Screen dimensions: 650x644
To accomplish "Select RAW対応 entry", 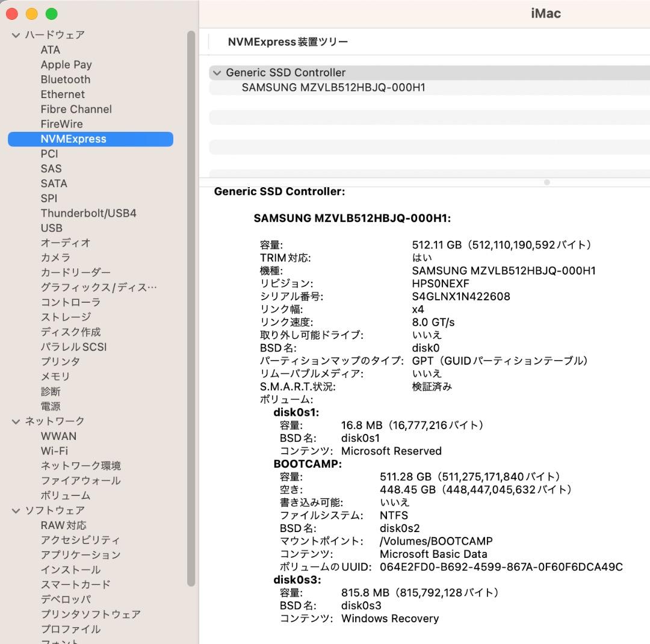I will coord(63,526).
